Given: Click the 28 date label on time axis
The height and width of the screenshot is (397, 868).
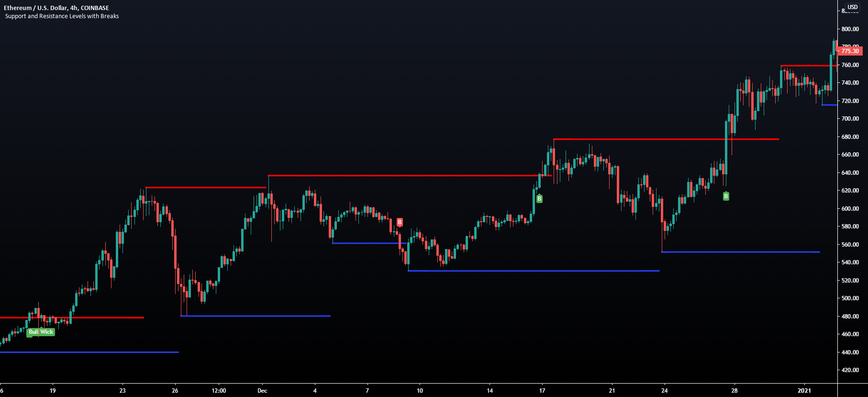Looking at the screenshot, I should coord(734,391).
